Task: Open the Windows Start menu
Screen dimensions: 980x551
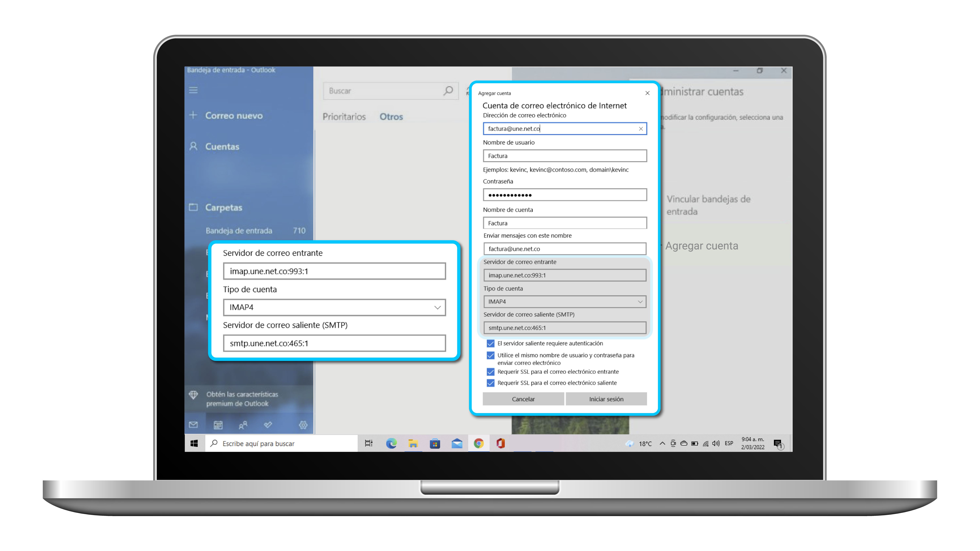Action: (194, 443)
